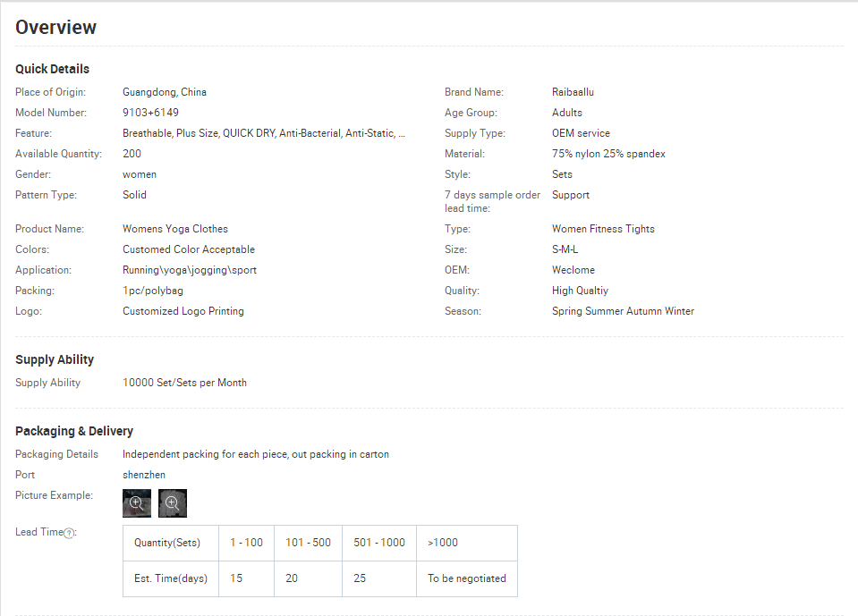Click the '20' days lead time cell
This screenshot has height=616, width=858.
click(x=308, y=578)
